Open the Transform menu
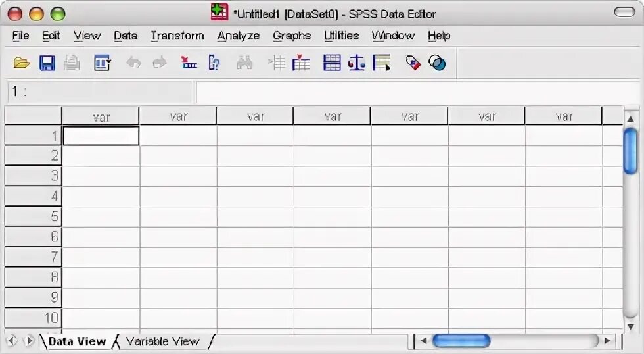 click(x=177, y=36)
